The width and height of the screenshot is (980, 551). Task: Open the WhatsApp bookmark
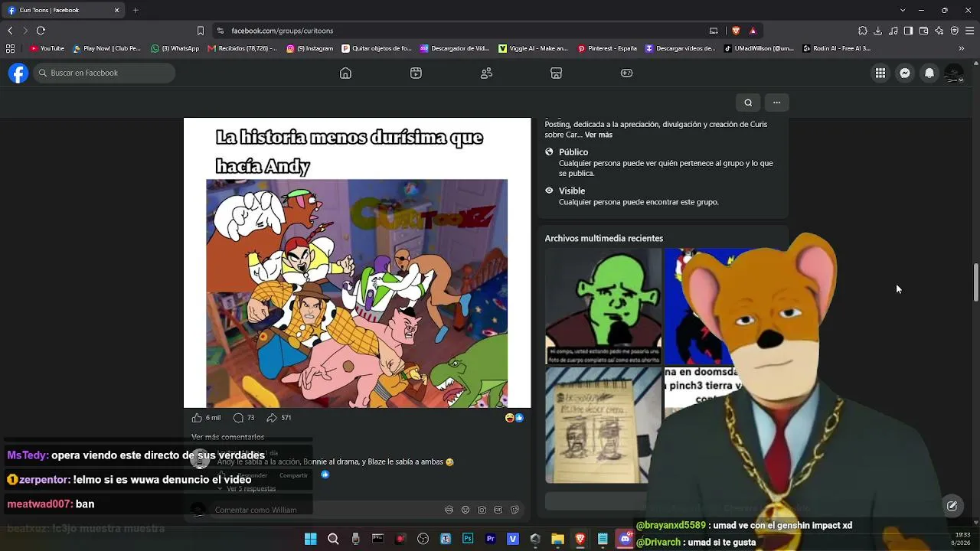[175, 48]
